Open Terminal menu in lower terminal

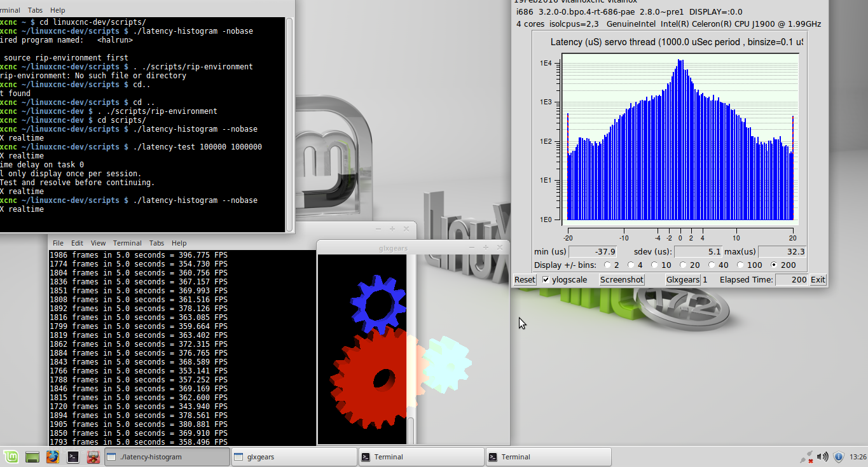coord(127,243)
